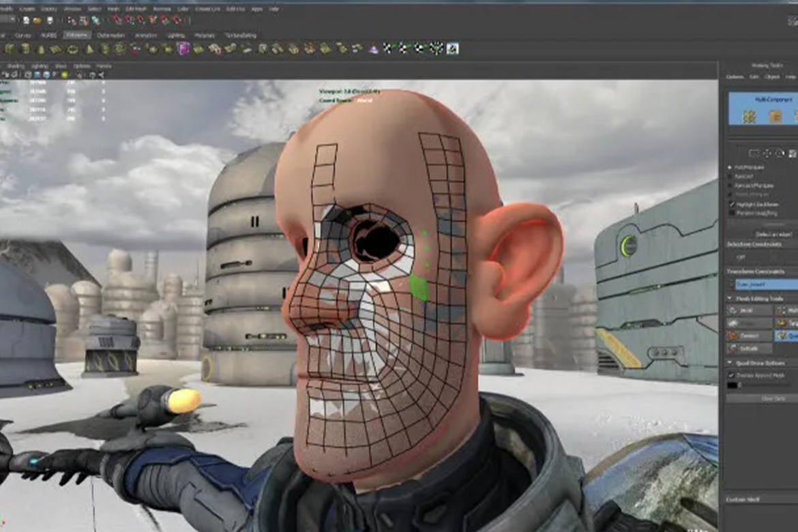Select the polygon cone shelf icon
The image size is (798, 532).
tap(40, 48)
